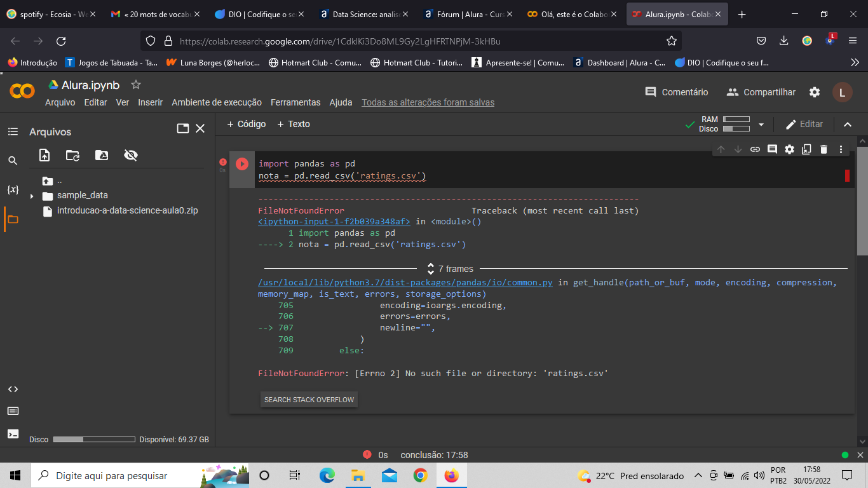The image size is (868, 488).
Task: Open RAM and Disk runtime dropdown
Action: 761,125
